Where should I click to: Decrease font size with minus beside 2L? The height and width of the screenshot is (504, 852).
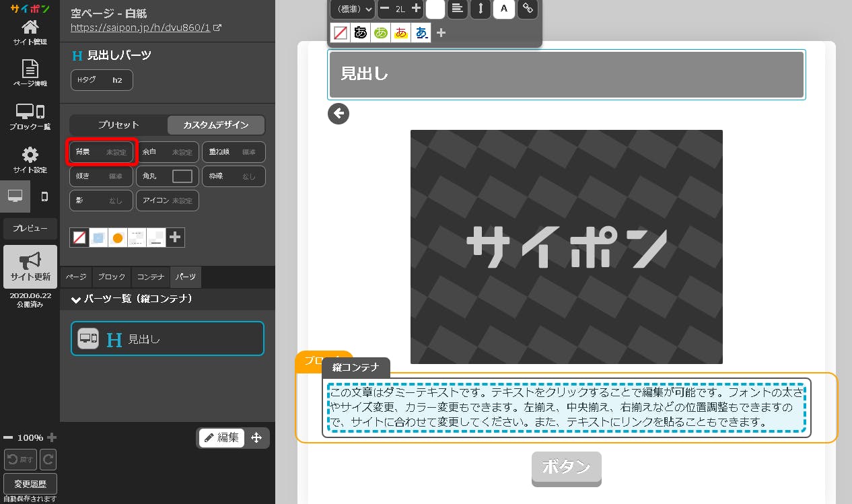[x=385, y=9]
